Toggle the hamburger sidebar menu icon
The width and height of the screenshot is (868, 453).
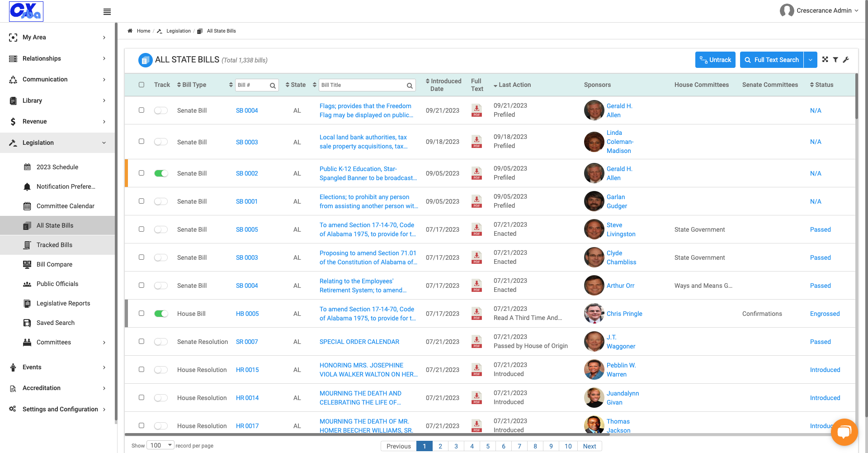point(107,12)
